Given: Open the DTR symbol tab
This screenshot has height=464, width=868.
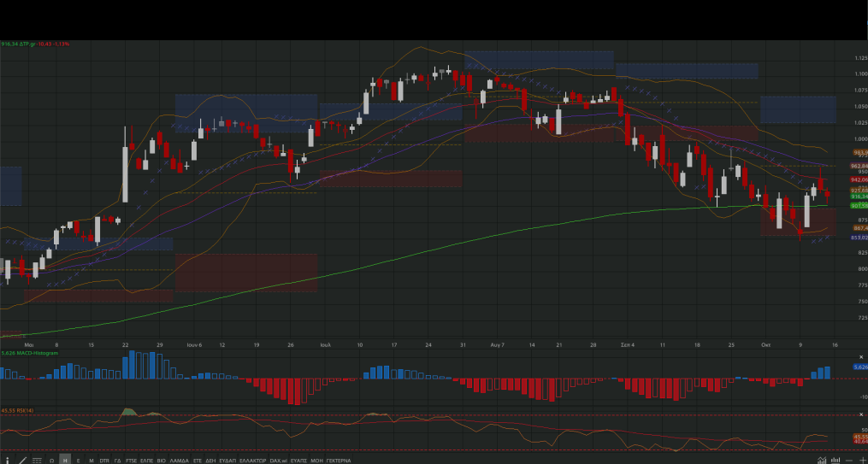Looking at the screenshot, I should click(x=104, y=460).
